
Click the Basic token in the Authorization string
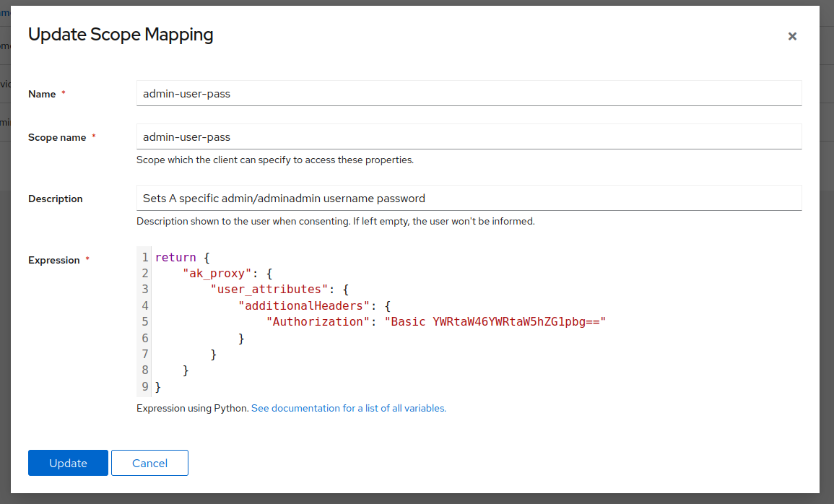407,321
